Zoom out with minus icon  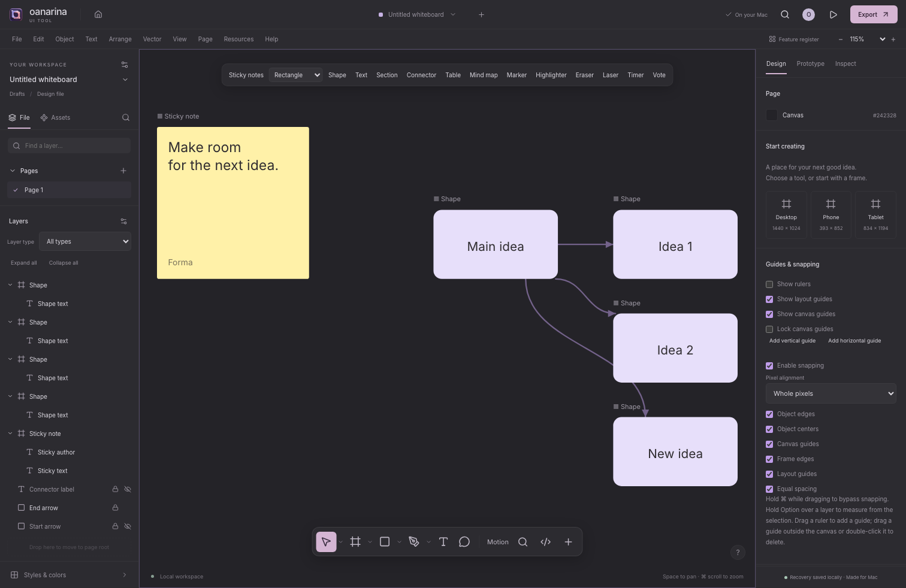coord(841,39)
